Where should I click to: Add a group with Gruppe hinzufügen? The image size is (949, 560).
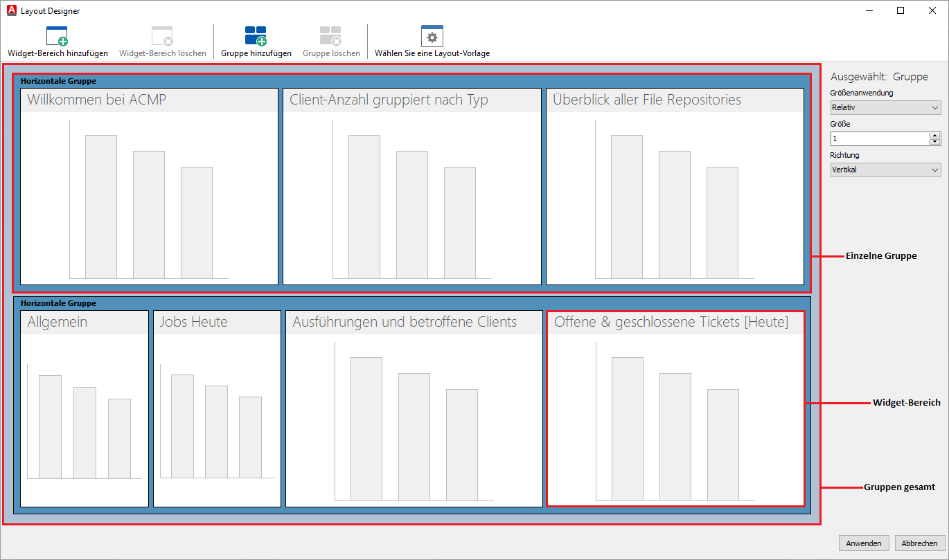[x=256, y=36]
